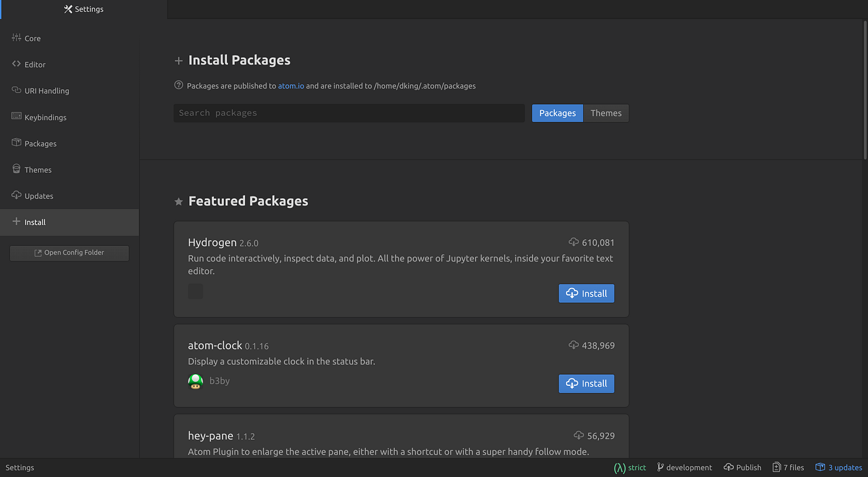Open the Core settings section
This screenshot has height=477, width=868.
[x=32, y=38]
